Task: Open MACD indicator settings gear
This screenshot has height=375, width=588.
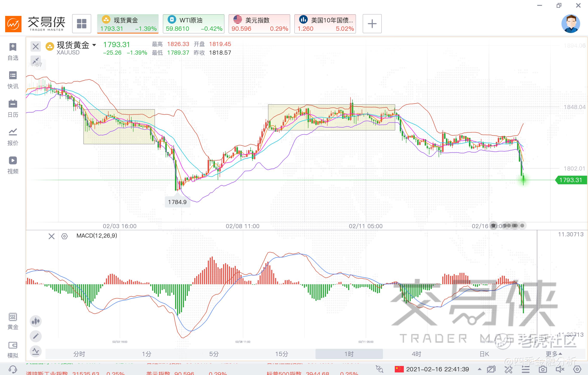Action: 64,236
